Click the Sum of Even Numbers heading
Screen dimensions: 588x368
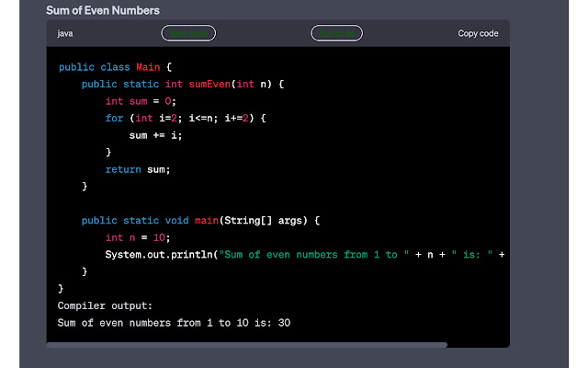(x=103, y=10)
